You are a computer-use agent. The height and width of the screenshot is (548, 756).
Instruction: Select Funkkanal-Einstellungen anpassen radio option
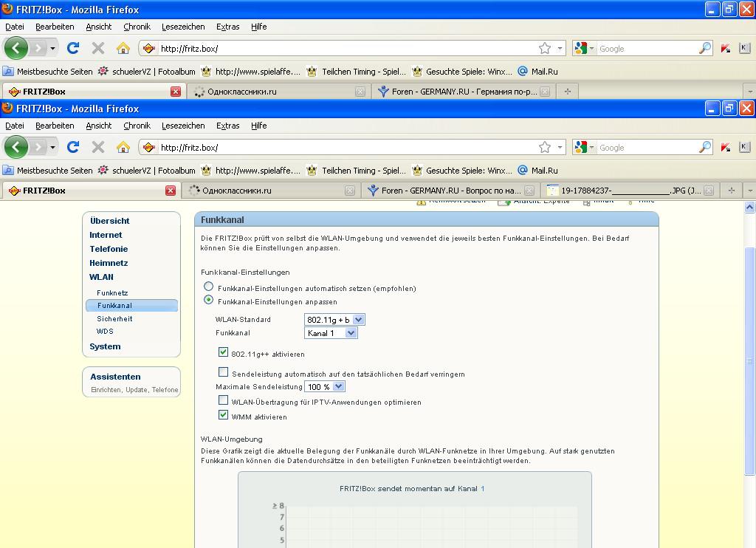click(x=208, y=300)
